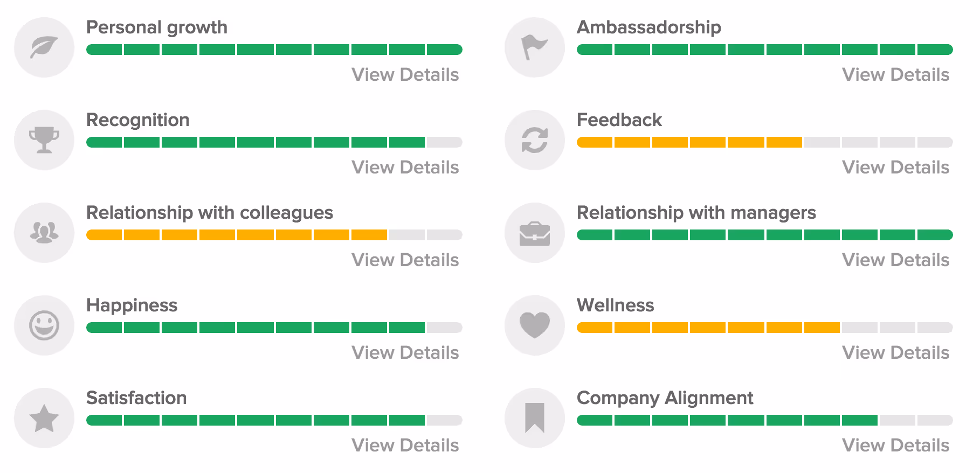The height and width of the screenshot is (473, 980).
Task: Click the trophy icon for Recognition
Action: point(44,140)
